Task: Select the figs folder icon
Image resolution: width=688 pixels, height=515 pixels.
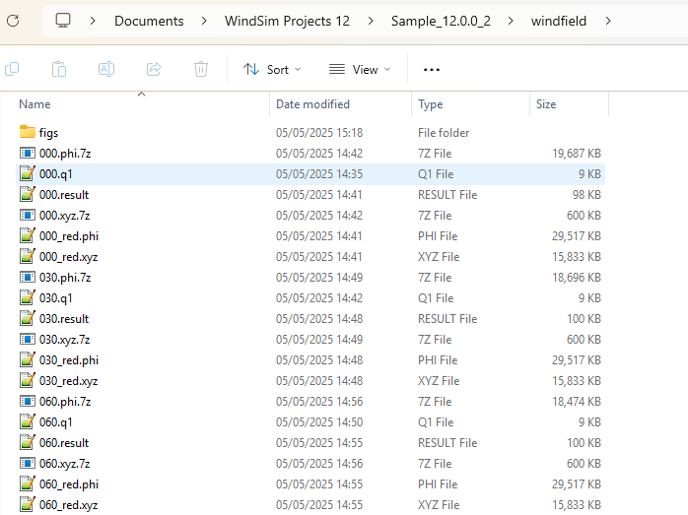Action: [x=27, y=132]
